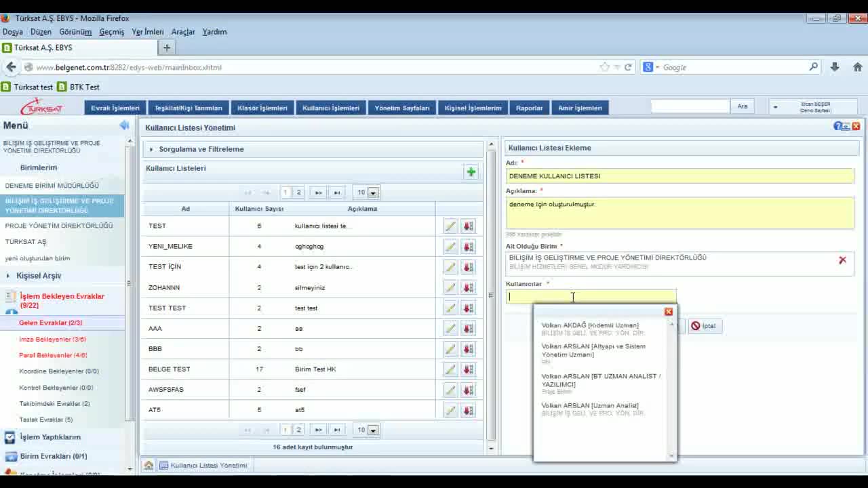Open the help icon in panel header
Viewport: 868px width, 488px height.
pyautogui.click(x=838, y=126)
